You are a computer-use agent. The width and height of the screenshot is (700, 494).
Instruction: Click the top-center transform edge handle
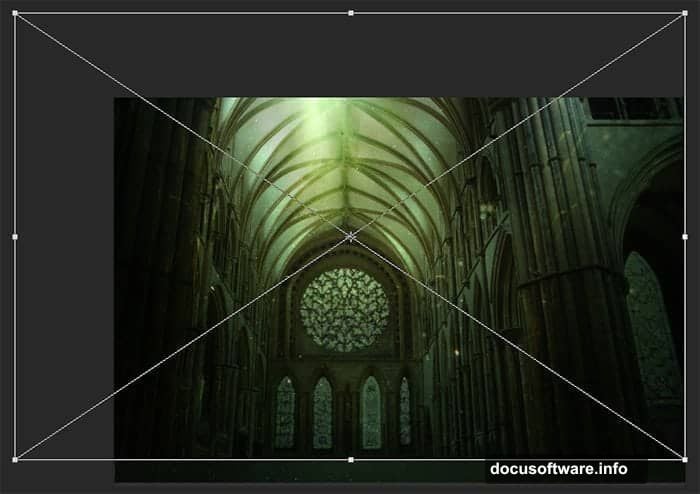pos(351,13)
